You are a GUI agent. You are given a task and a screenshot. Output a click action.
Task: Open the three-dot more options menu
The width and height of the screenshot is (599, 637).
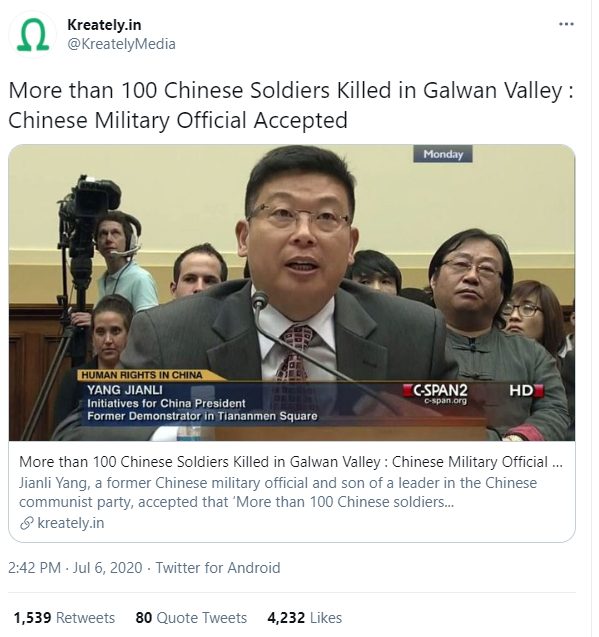566,24
